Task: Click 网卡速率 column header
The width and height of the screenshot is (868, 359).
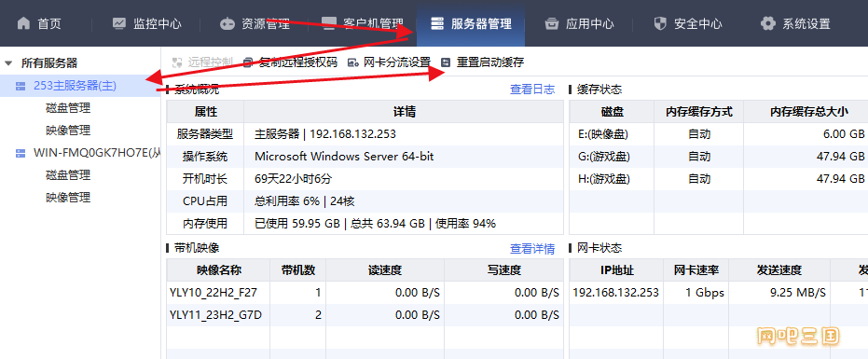Action: pyautogui.click(x=696, y=270)
